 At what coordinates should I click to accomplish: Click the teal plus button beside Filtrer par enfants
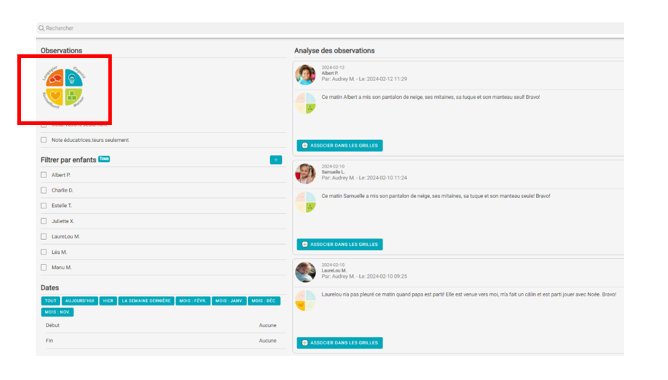pos(276,160)
